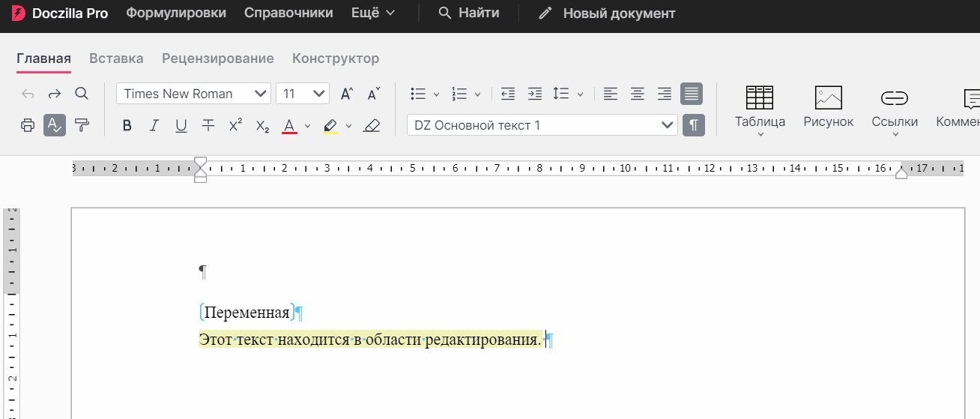
Task: Center align text
Action: 638,94
